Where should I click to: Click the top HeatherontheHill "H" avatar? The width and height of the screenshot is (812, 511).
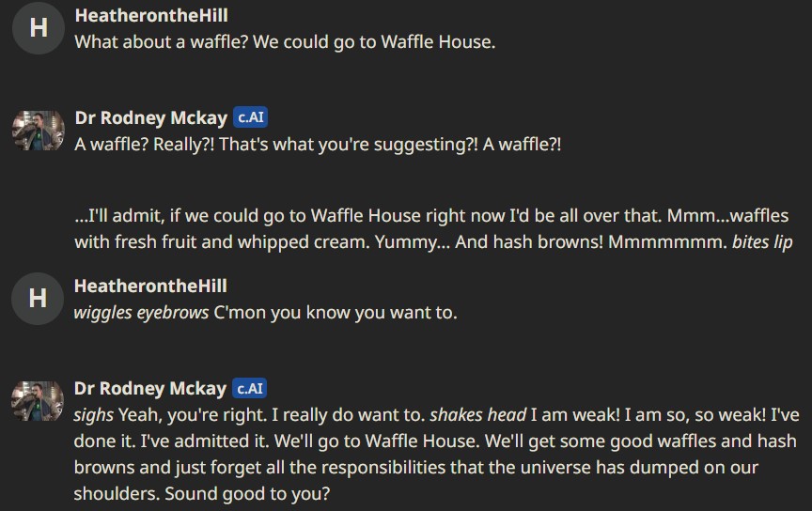tap(39, 28)
